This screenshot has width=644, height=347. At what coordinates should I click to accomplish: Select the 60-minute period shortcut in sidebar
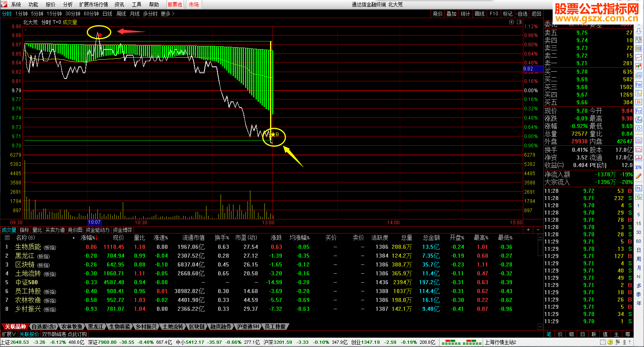[638, 241]
